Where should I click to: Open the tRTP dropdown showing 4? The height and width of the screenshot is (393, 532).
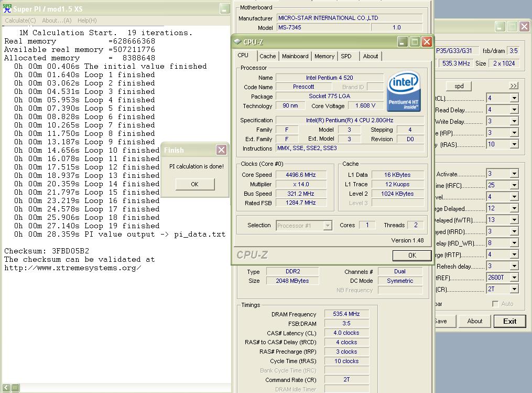pos(514,254)
